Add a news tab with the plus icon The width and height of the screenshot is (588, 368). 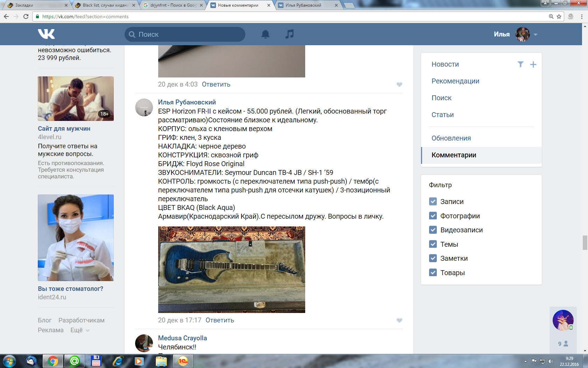coord(533,64)
